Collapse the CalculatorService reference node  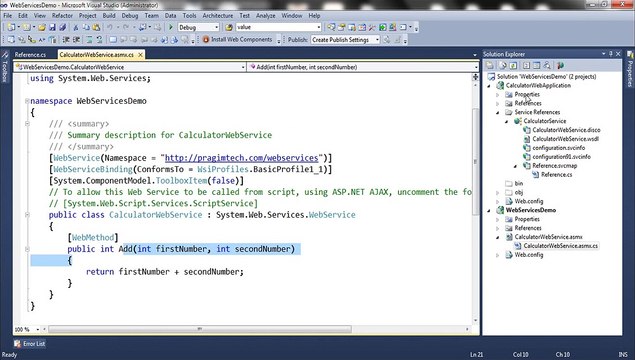[507, 121]
